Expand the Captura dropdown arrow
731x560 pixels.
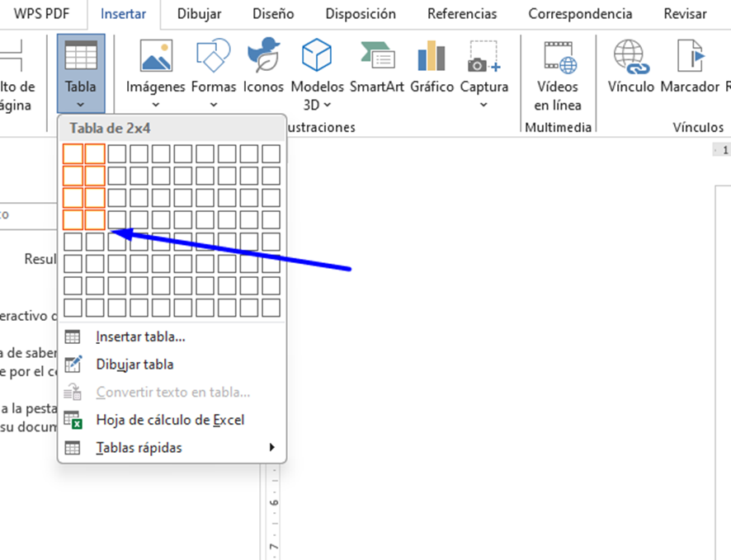coord(484,105)
